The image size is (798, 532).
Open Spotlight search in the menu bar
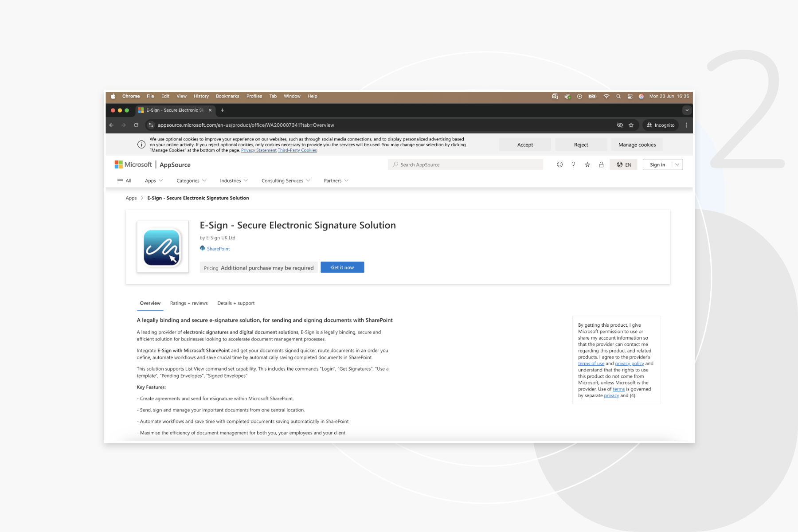(618, 96)
